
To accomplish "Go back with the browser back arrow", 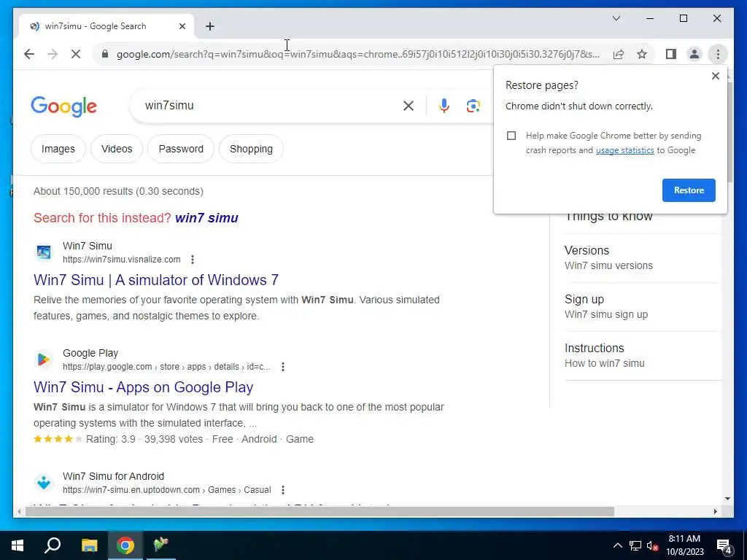I will tap(29, 54).
